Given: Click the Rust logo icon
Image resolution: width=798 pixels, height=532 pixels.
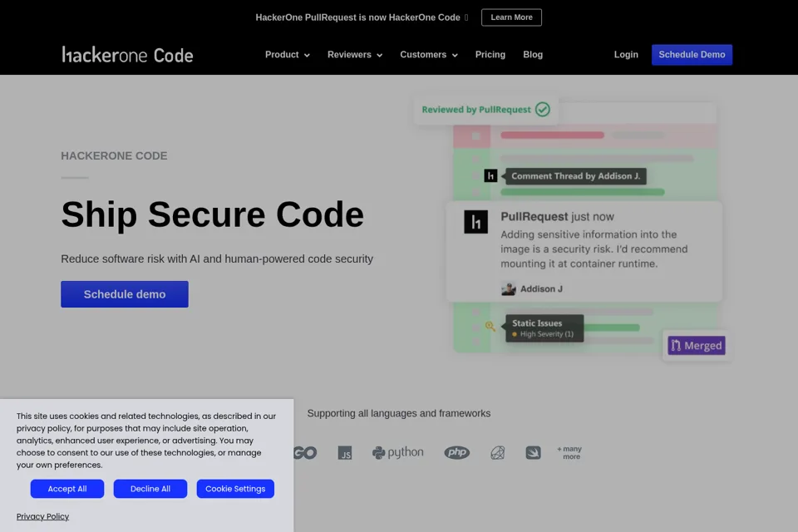Looking at the screenshot, I should [x=498, y=452].
